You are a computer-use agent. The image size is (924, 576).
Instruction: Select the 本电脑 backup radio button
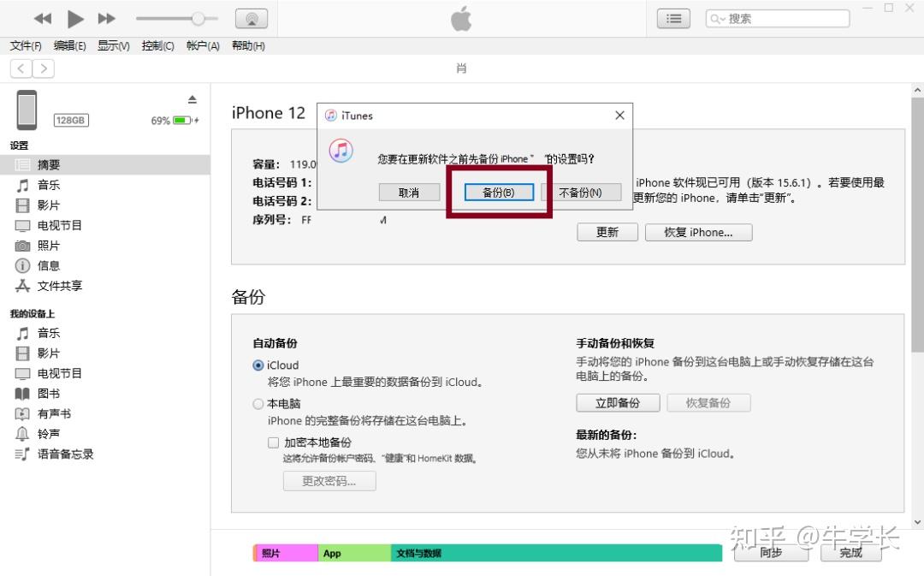pyautogui.click(x=258, y=404)
